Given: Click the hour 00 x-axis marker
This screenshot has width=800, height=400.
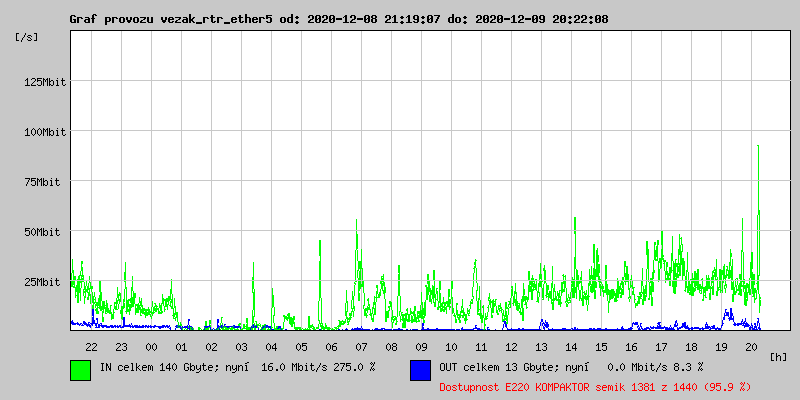Looking at the screenshot, I should point(151,347).
